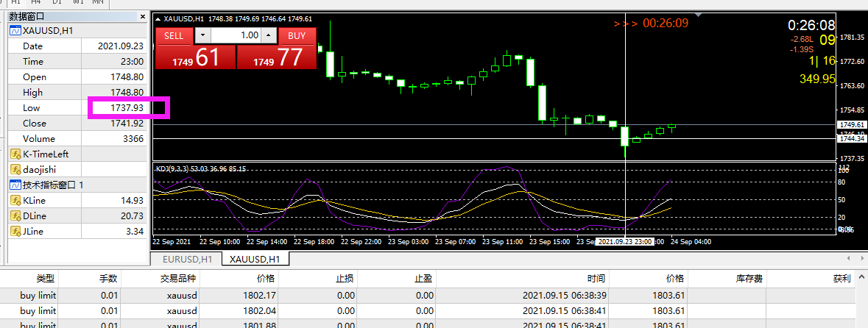Switch to the EURUSD,H1 chart tab
This screenshot has width=868, height=328.
pyautogui.click(x=186, y=259)
